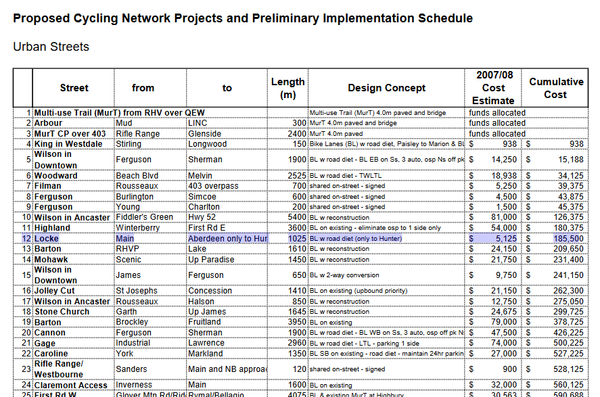Click the Claremont Access cell
This screenshot has height=397, width=600.
(73, 385)
